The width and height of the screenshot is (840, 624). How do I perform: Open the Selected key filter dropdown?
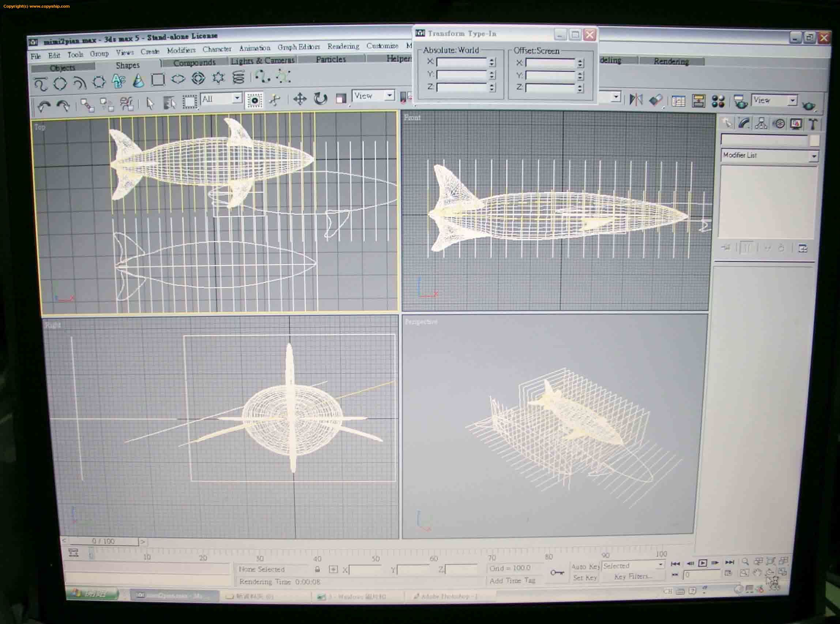[x=633, y=566]
